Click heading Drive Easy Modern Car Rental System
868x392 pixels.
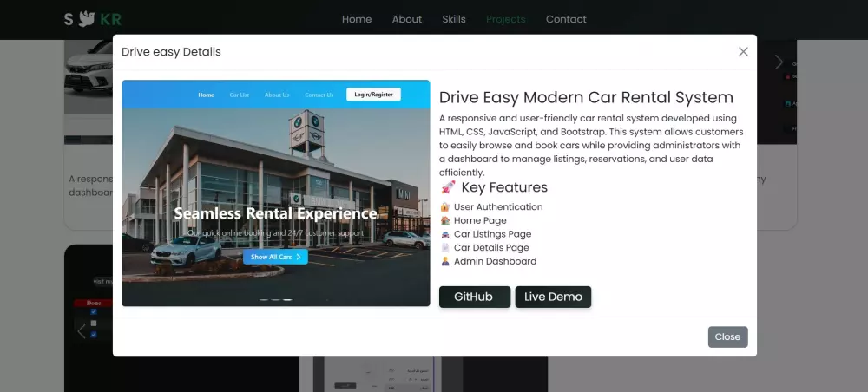point(586,97)
